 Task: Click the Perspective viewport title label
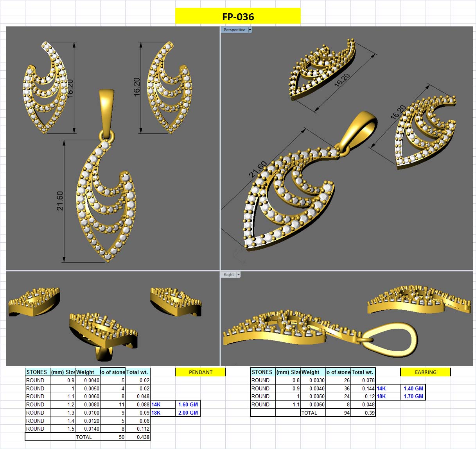coord(234,29)
